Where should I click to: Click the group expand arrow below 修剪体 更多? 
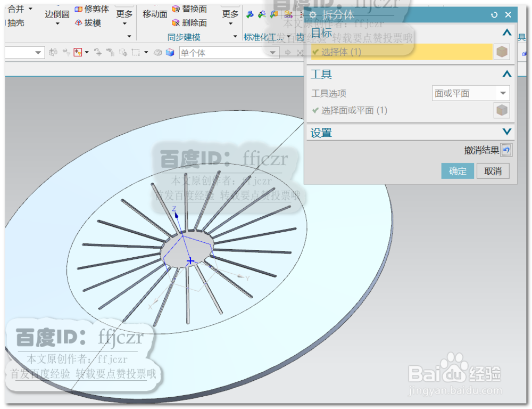129,36
